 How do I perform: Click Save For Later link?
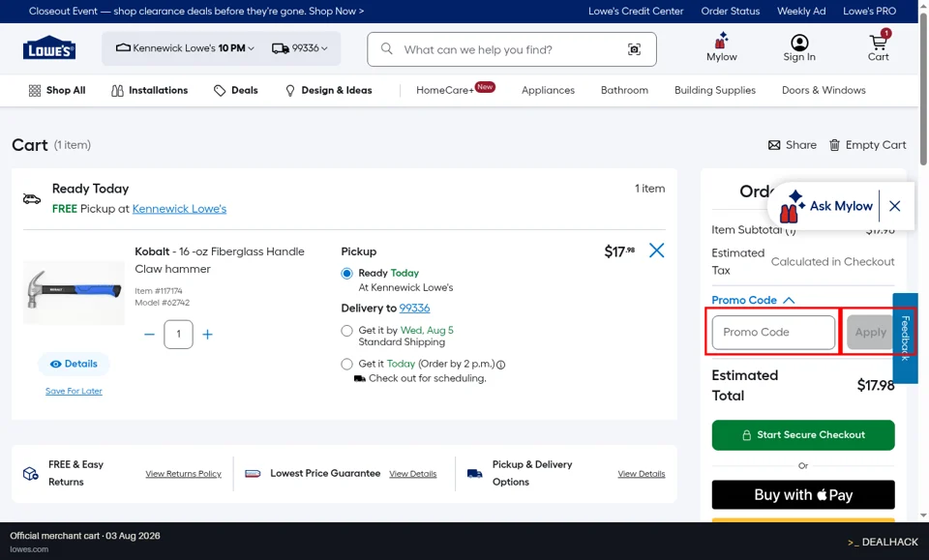click(74, 392)
